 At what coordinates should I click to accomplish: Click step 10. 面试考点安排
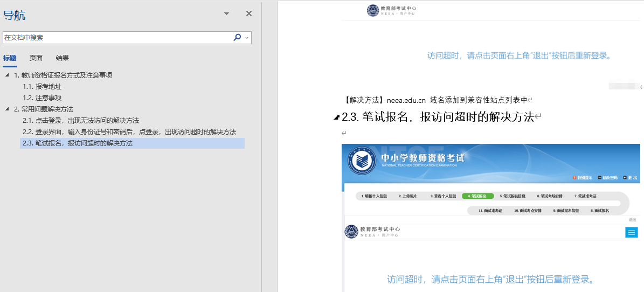(x=528, y=211)
